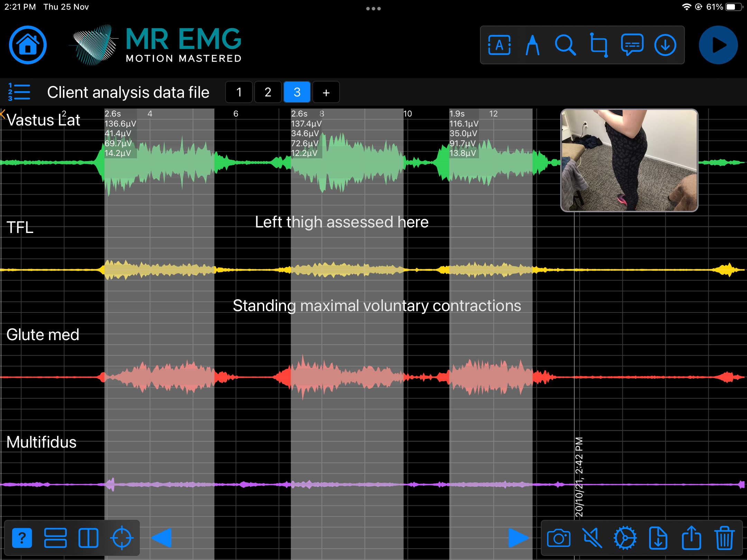This screenshot has width=747, height=560.
Task: Select the TFL channel label
Action: click(20, 227)
